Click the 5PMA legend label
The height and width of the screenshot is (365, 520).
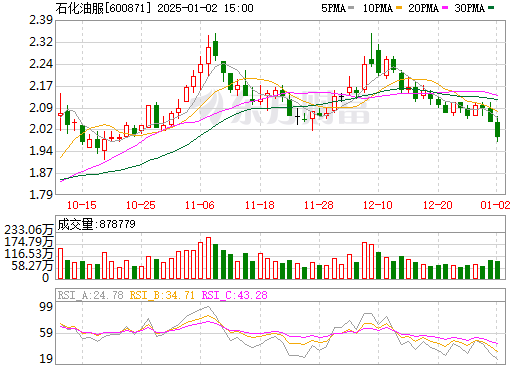(333, 8)
